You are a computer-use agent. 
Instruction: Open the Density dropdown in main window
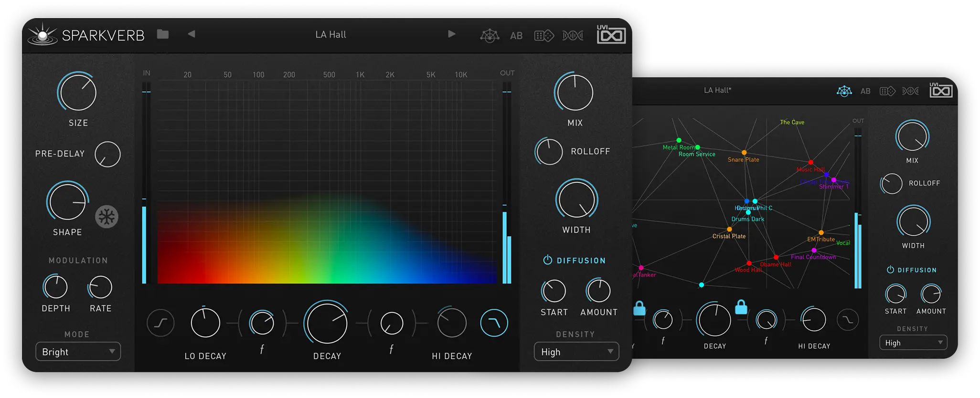click(576, 352)
